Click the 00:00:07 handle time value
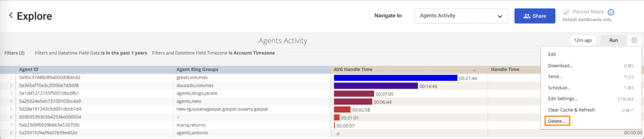Screen dimensions: 644x139 tap(345, 126)
